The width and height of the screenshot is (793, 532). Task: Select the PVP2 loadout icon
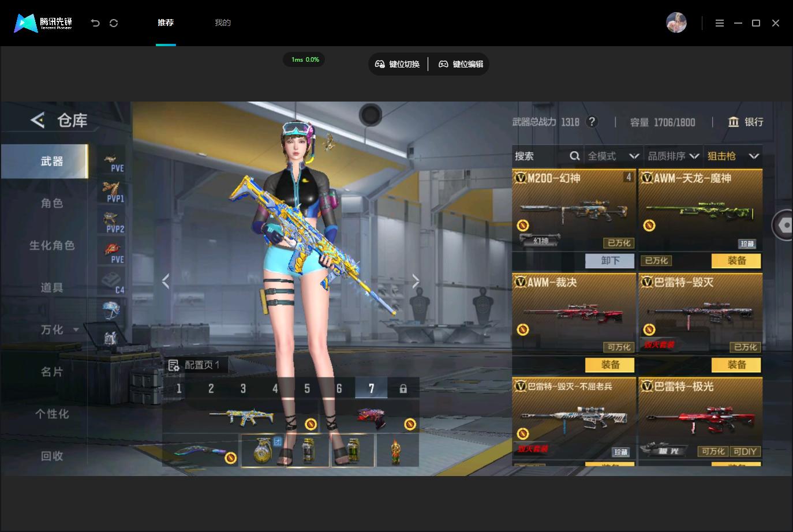click(113, 222)
